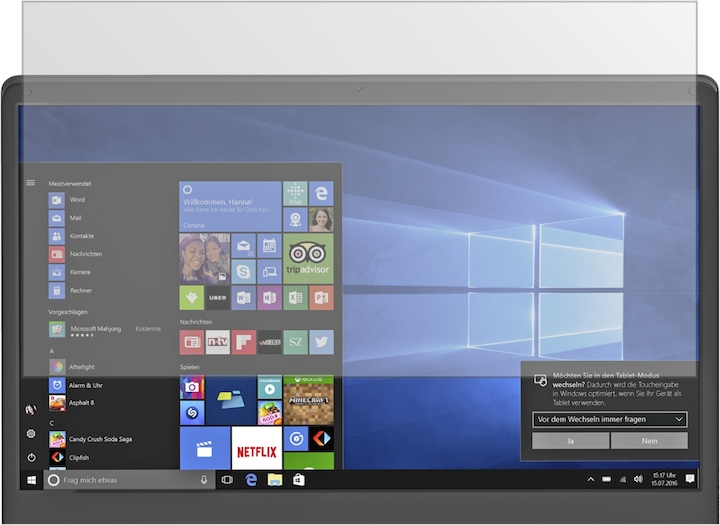Image resolution: width=720 pixels, height=525 pixels.
Task: Open the Skype tile
Action: pos(243,272)
